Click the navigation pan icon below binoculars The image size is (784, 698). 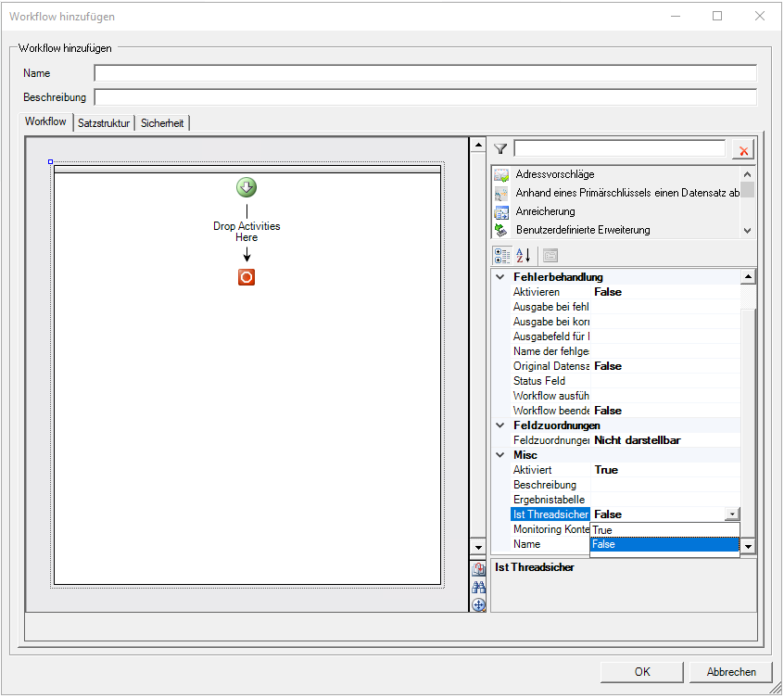pyautogui.click(x=478, y=605)
